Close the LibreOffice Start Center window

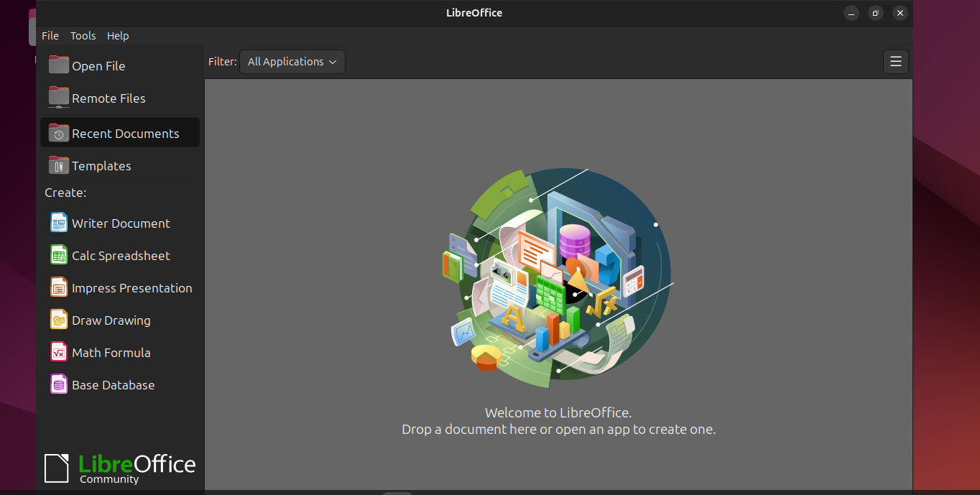tap(900, 13)
